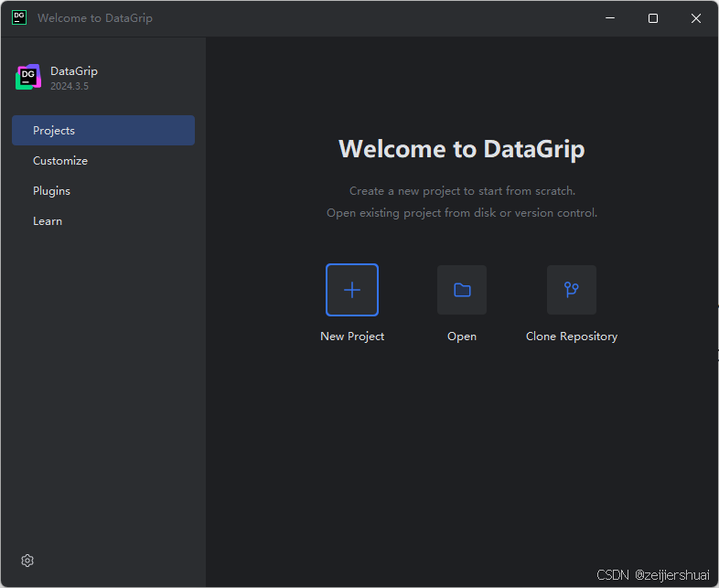Click the Clone Repository branch icon
The height and width of the screenshot is (588, 719).
tap(572, 290)
